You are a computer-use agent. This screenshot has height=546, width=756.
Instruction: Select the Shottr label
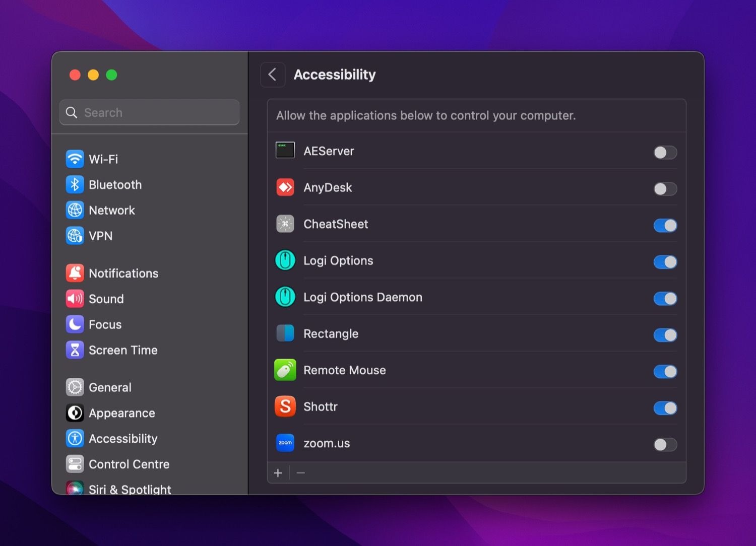(321, 406)
